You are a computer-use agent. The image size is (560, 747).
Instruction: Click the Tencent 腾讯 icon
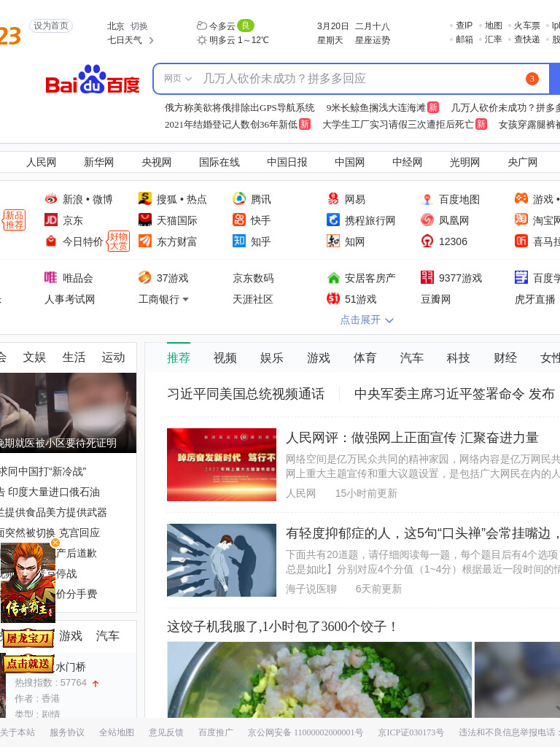coord(239,198)
